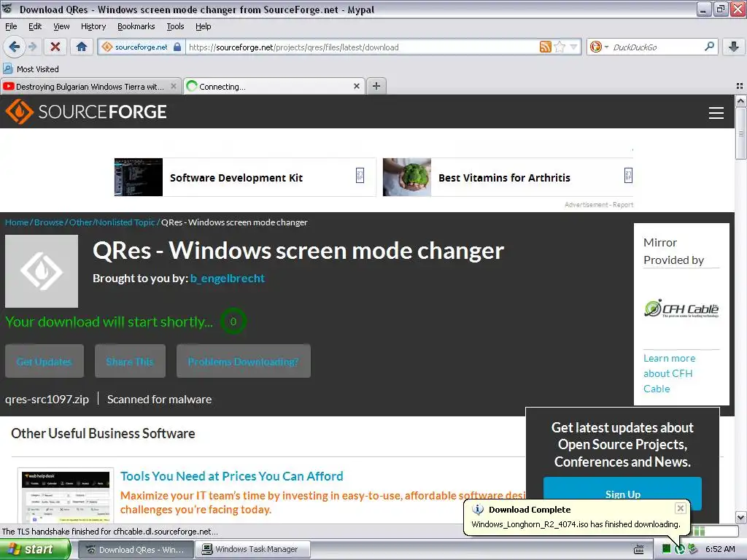Open the Tools menu
The height and width of the screenshot is (560, 747).
pyautogui.click(x=175, y=26)
